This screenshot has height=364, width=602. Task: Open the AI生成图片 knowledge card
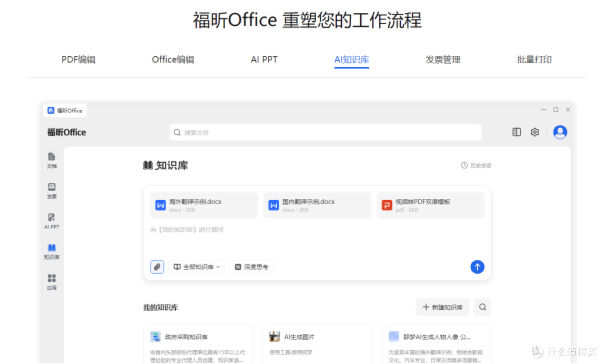tap(317, 344)
